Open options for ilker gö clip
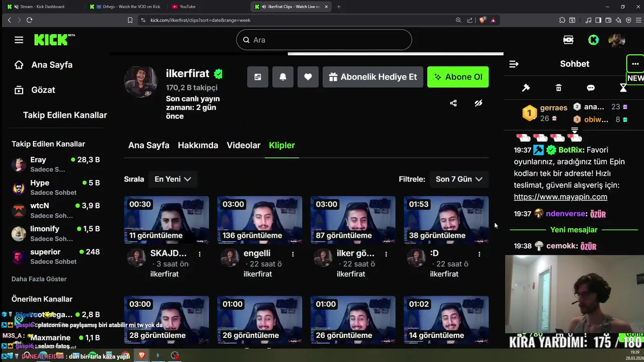Image resolution: width=644 pixels, height=362 pixels. point(386,254)
